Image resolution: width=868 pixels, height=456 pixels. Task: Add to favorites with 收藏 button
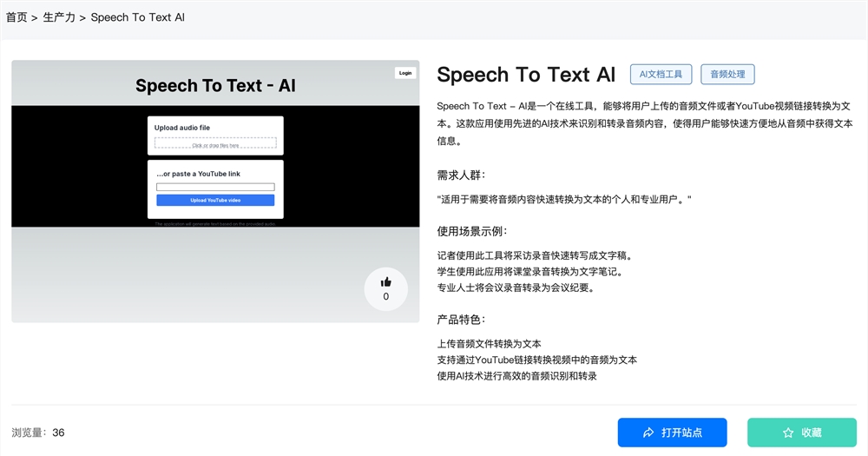pos(801,433)
